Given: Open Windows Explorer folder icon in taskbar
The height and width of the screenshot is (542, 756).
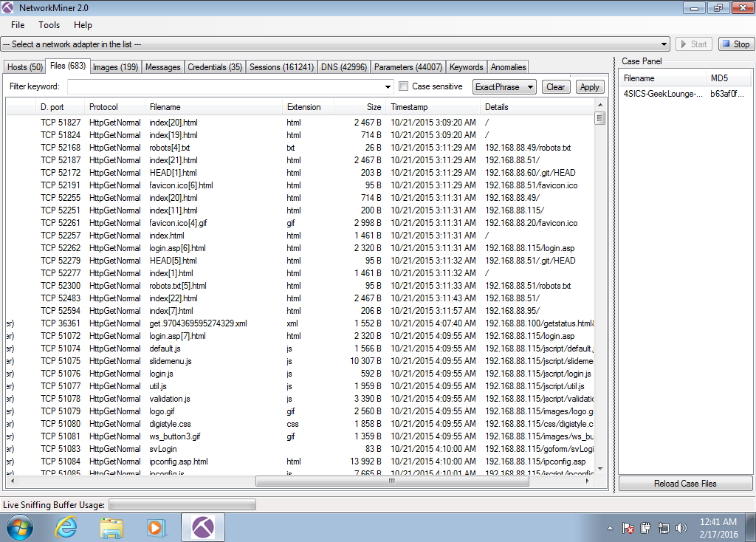Looking at the screenshot, I should pyautogui.click(x=111, y=527).
